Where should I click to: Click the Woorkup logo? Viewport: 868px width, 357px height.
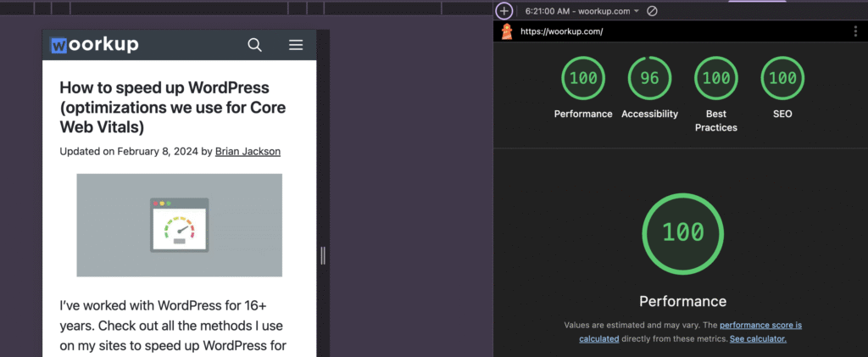94,45
